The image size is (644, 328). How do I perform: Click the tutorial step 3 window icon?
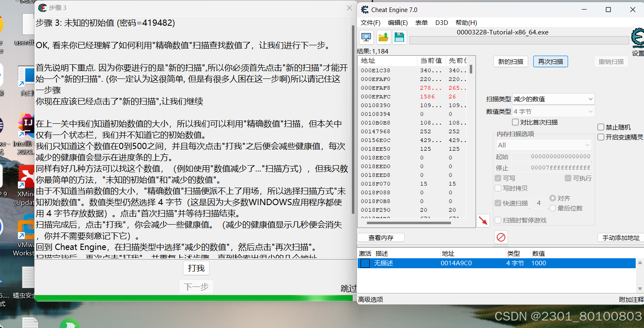42,7
